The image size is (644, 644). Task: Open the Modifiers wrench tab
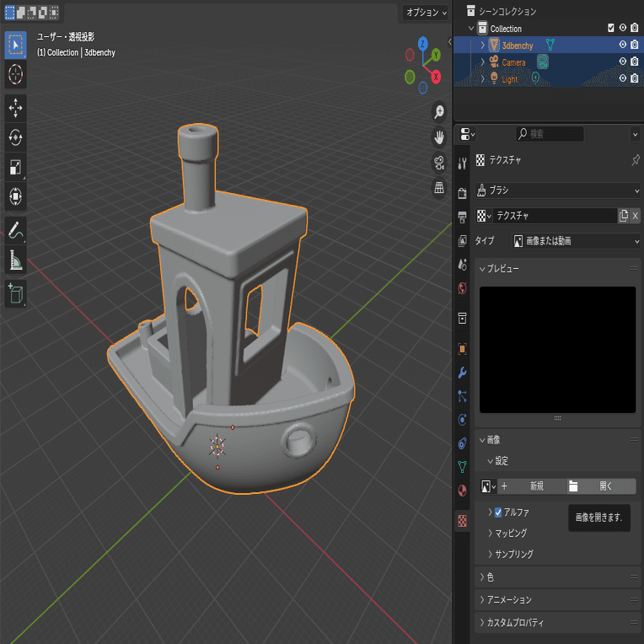pyautogui.click(x=463, y=373)
